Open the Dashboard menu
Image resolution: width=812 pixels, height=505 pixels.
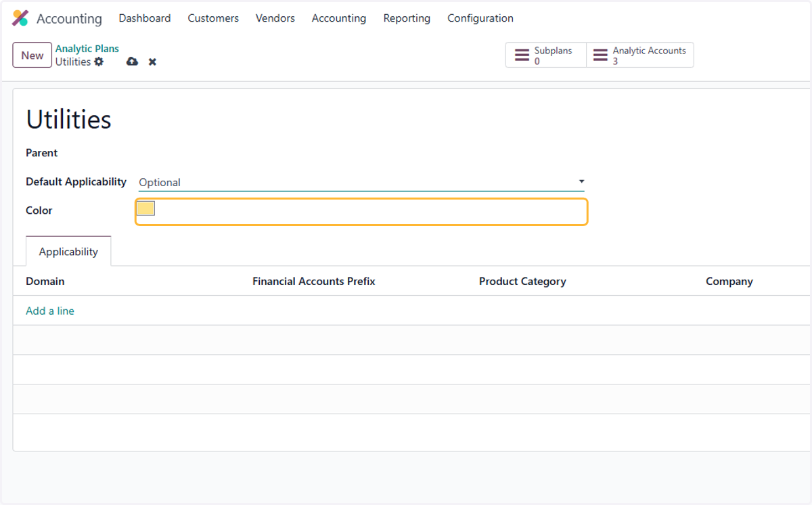145,18
